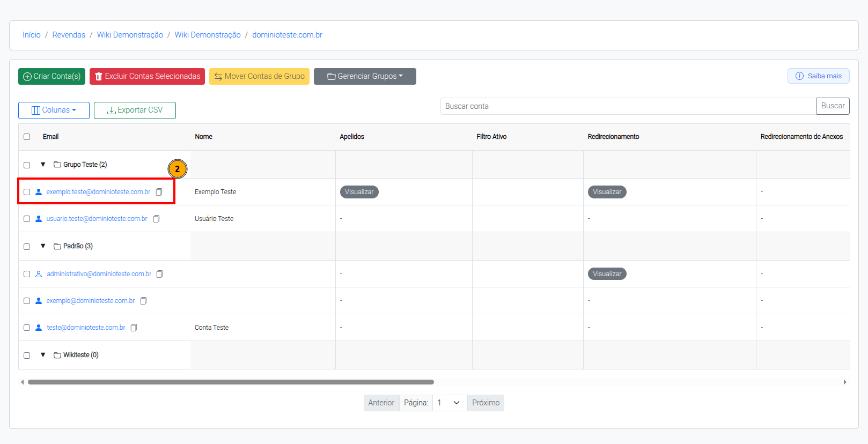Copy exemplo@dominioteste.com.br address icon
Viewport: 868px width, 444px height.
pyautogui.click(x=143, y=301)
